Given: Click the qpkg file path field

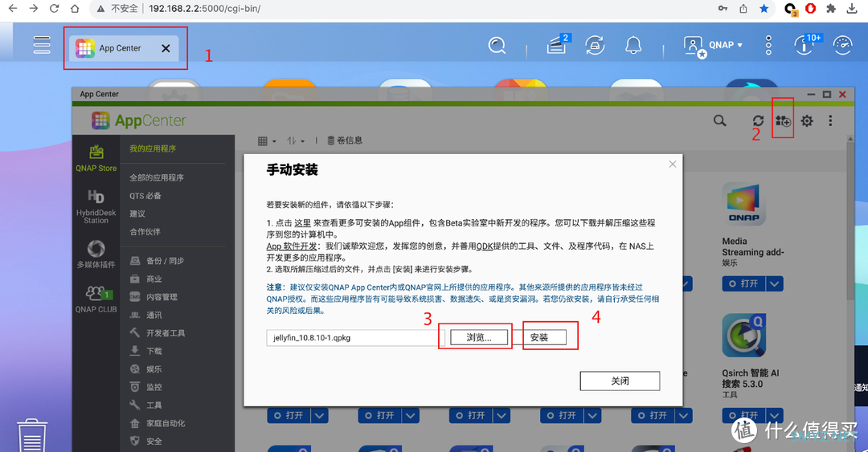Looking at the screenshot, I should 355,337.
